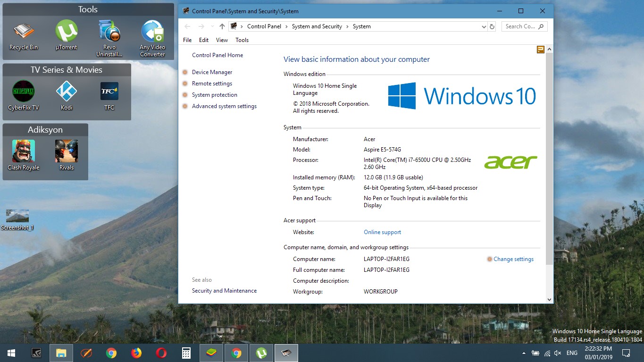Focus the Search Control Panel field
Image resolution: width=644 pixels, height=362 pixels.
pyautogui.click(x=525, y=26)
